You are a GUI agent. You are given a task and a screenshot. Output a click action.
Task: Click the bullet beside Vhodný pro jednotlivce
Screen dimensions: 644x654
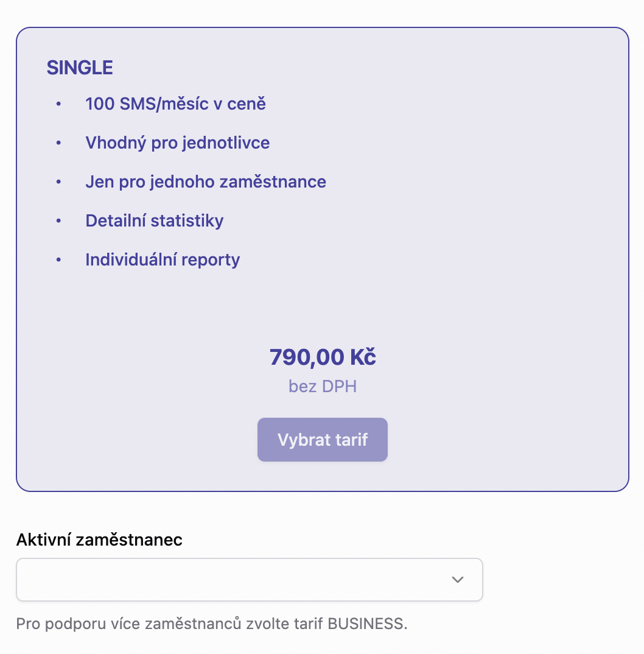[x=58, y=143]
